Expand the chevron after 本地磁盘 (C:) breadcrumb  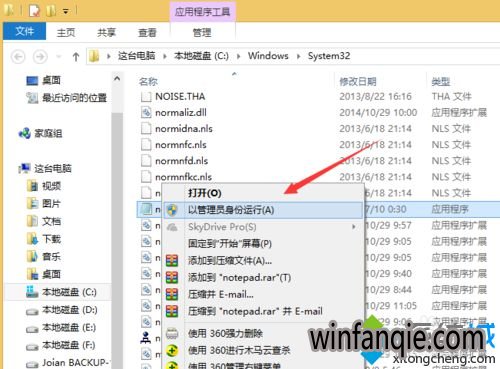pyautogui.click(x=238, y=56)
